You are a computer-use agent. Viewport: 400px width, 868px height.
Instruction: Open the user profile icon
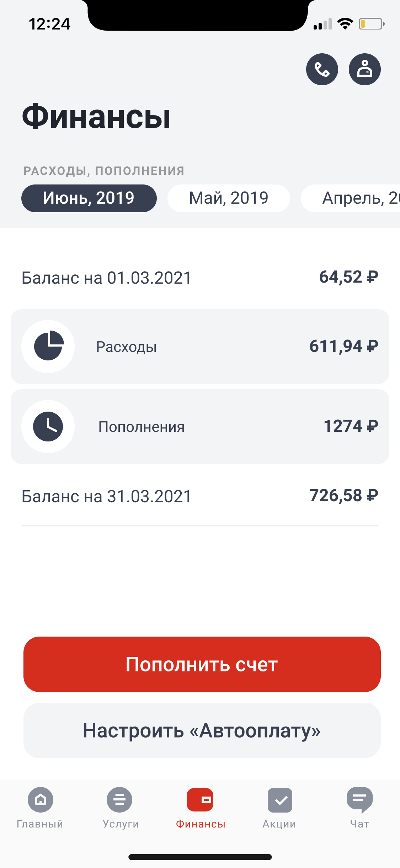click(364, 69)
